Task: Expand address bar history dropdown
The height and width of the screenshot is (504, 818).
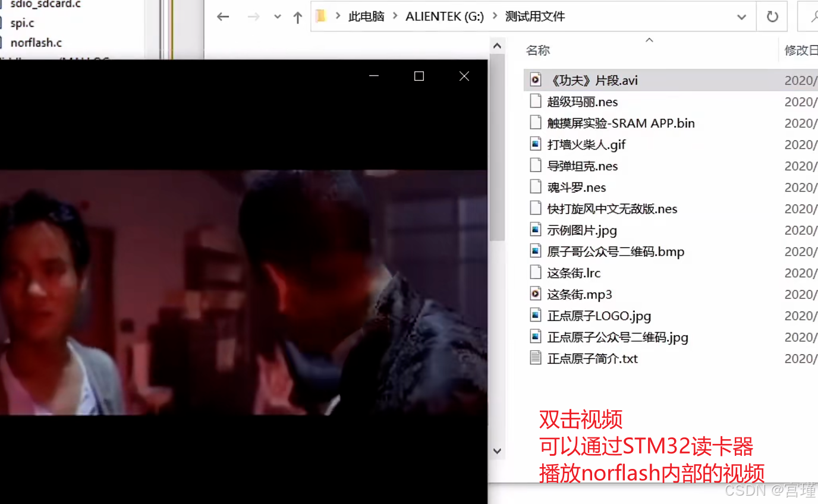Action: click(742, 17)
